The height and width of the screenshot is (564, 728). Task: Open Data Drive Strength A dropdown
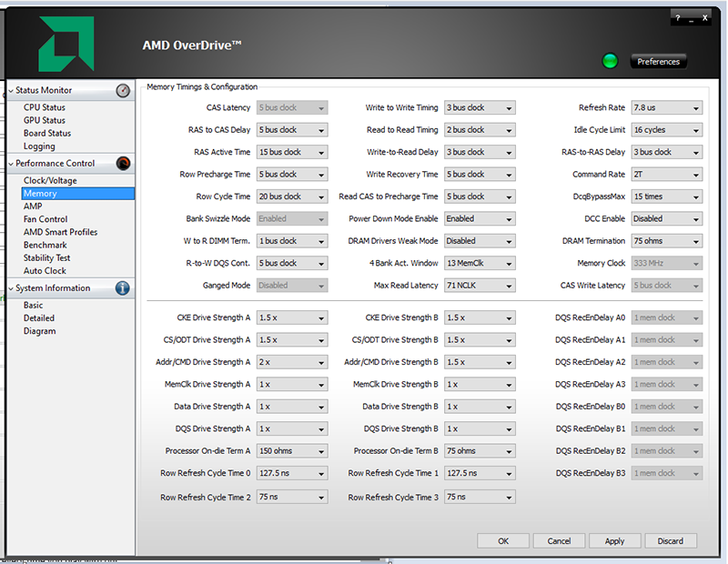pos(292,407)
